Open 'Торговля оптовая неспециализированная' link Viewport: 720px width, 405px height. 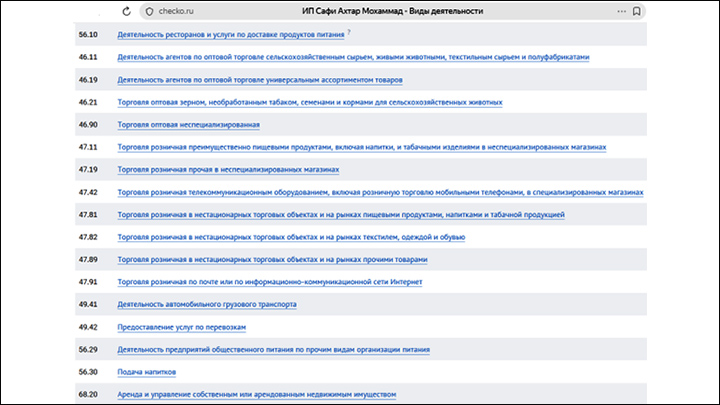(188, 125)
